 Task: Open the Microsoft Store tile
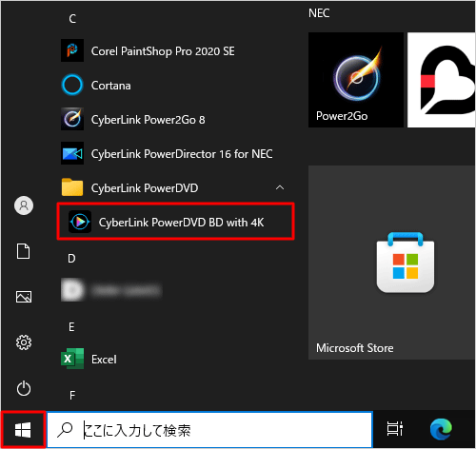[392, 263]
